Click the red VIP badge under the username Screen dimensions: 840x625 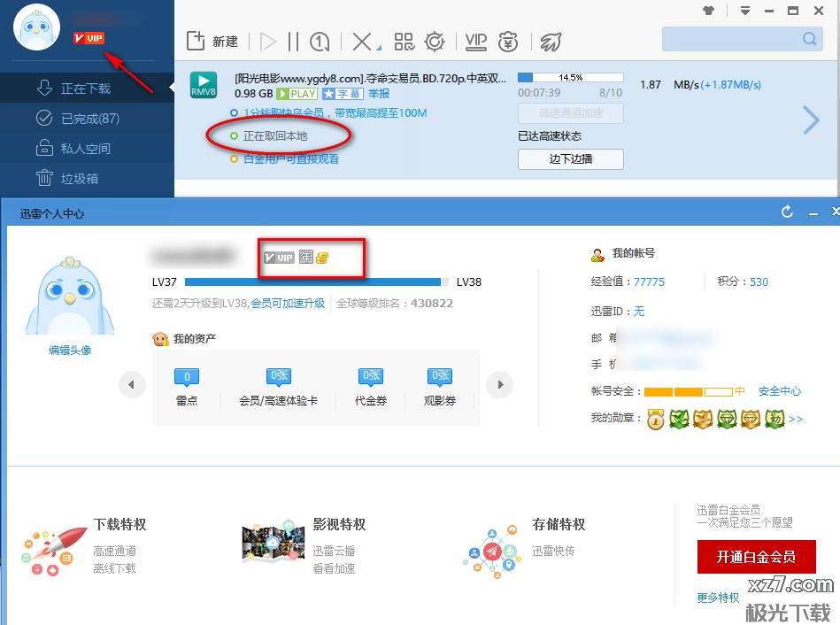pos(89,38)
